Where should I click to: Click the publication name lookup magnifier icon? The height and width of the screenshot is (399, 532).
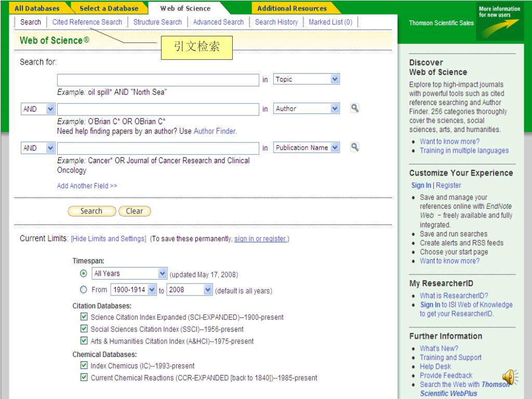(x=354, y=148)
